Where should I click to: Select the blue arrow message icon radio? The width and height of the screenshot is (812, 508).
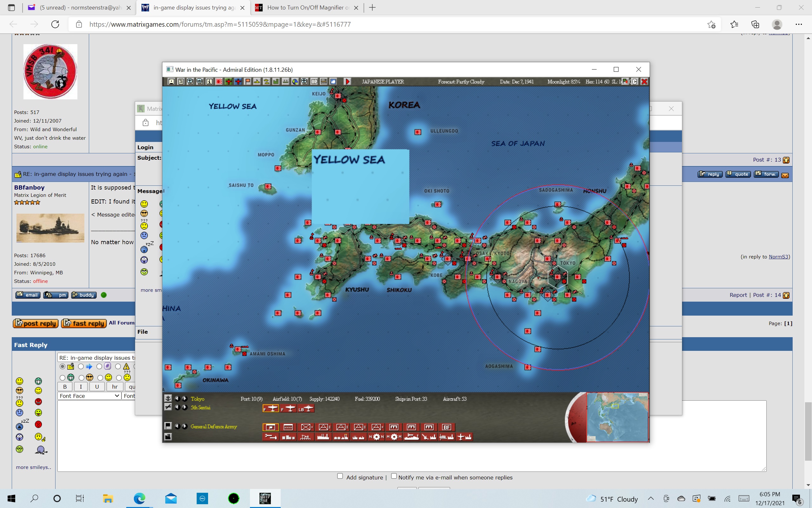(81, 366)
